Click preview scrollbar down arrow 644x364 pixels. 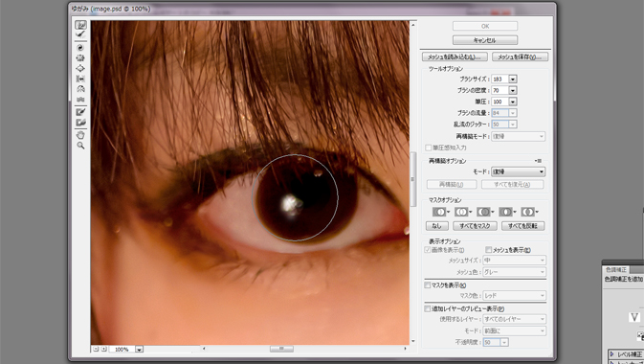tap(412, 341)
